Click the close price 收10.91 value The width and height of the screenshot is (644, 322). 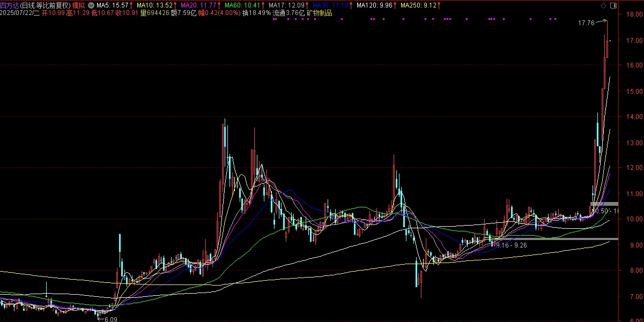coord(127,13)
